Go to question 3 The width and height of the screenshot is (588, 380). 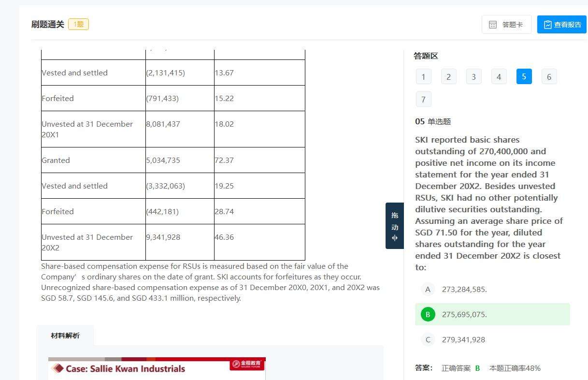[473, 76]
